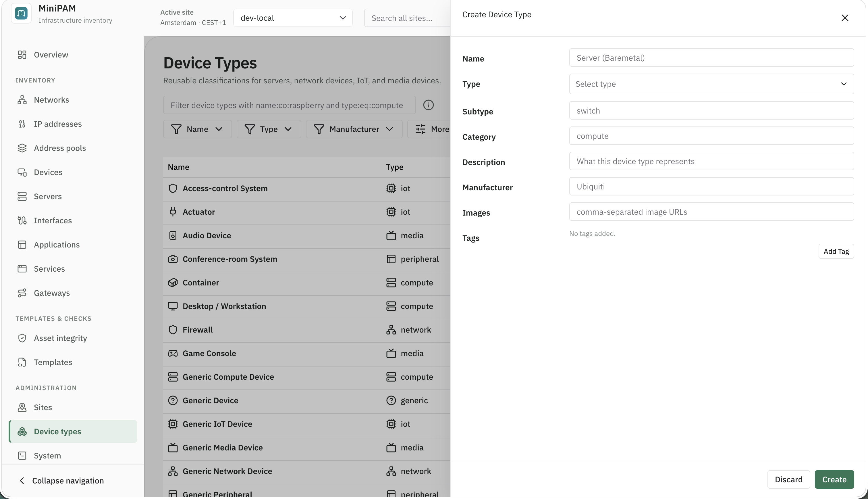This screenshot has width=868, height=499.
Task: Click the Conference-room System camera icon
Action: [173, 259]
